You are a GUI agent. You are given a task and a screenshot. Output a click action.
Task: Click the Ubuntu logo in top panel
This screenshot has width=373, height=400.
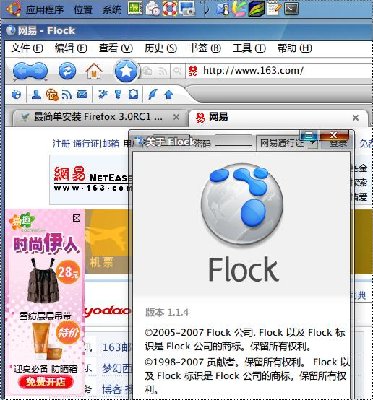[x=14, y=9]
